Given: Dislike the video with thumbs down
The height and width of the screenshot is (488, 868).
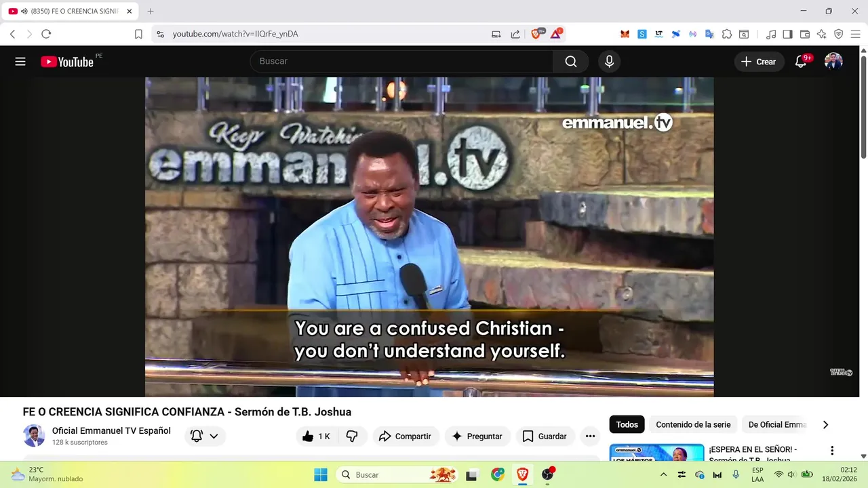Looking at the screenshot, I should (352, 436).
